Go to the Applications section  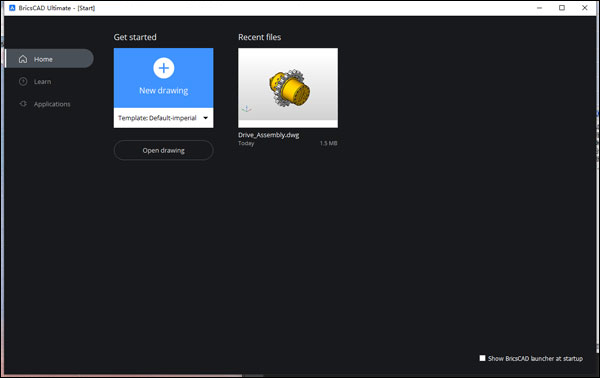[45, 104]
